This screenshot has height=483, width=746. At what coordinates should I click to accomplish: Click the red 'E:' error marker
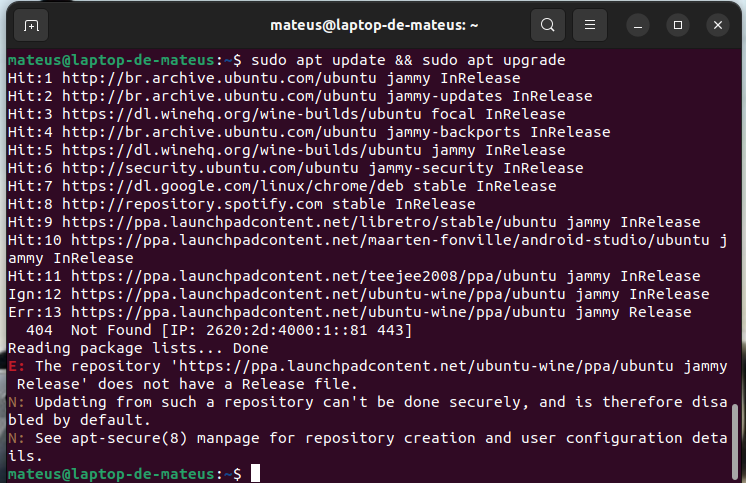click(17, 366)
